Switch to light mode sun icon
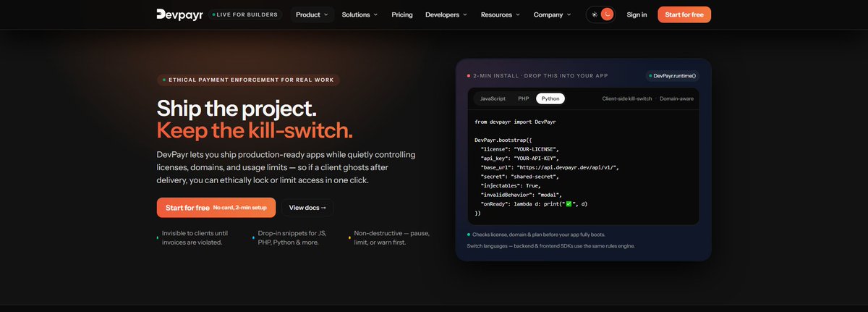This screenshot has width=868, height=312. [595, 14]
